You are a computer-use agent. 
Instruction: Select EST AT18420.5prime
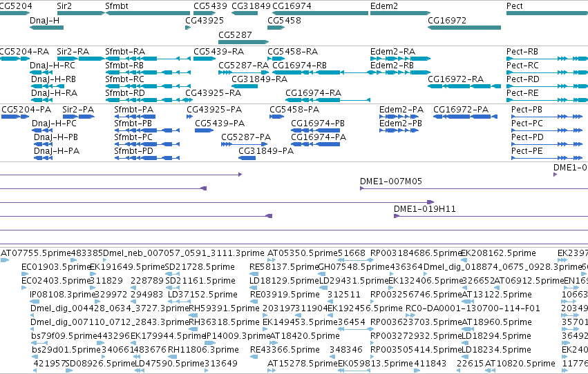(x=305, y=337)
